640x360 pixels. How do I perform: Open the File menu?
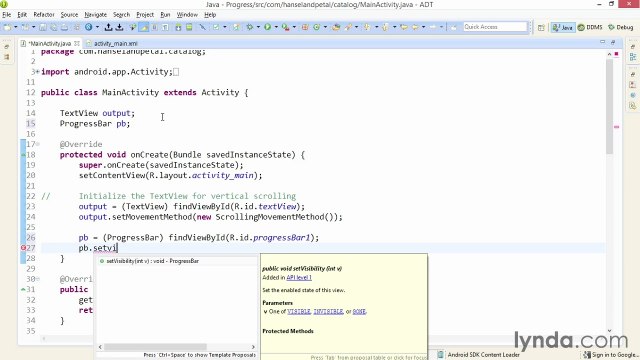tap(7, 15)
